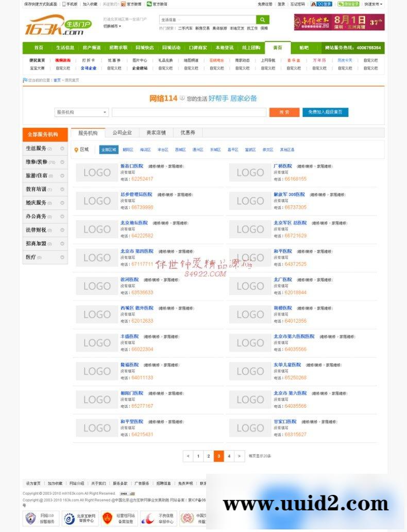The height and width of the screenshot is (532, 407).
Task: Click the 设为首页 footer link
Action: [33, 483]
